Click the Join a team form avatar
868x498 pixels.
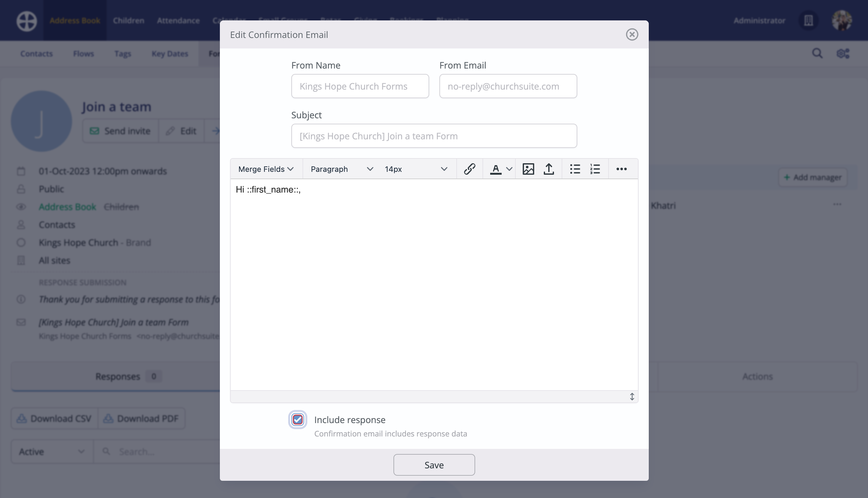41,121
